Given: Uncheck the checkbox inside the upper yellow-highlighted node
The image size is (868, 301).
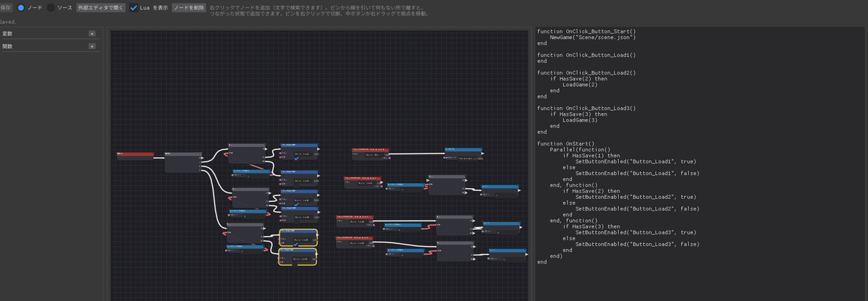Looking at the screenshot, I should 296,244.
